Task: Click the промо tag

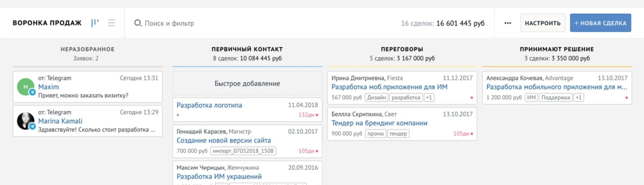Action: [375, 134]
